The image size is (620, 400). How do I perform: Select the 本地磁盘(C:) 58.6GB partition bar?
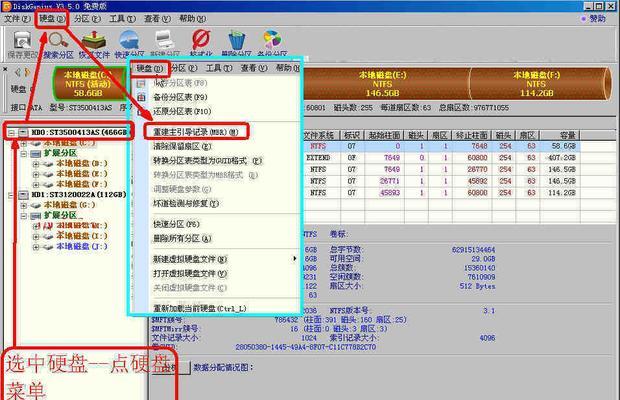(x=89, y=84)
